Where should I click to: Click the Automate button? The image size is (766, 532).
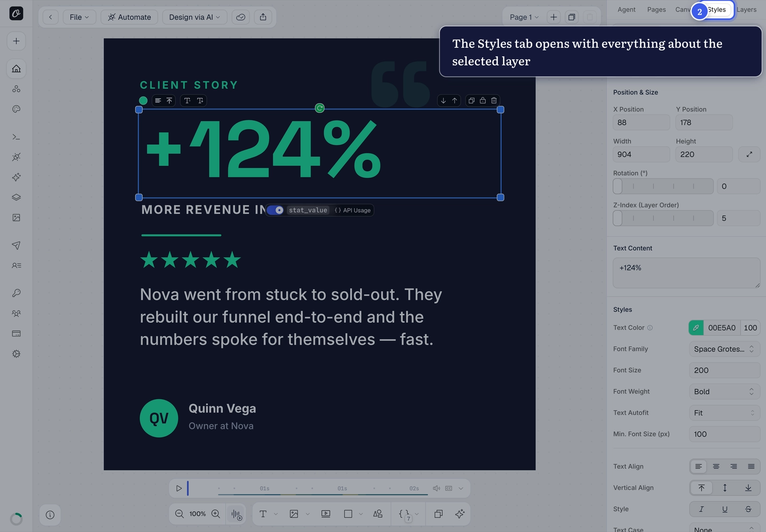point(129,17)
